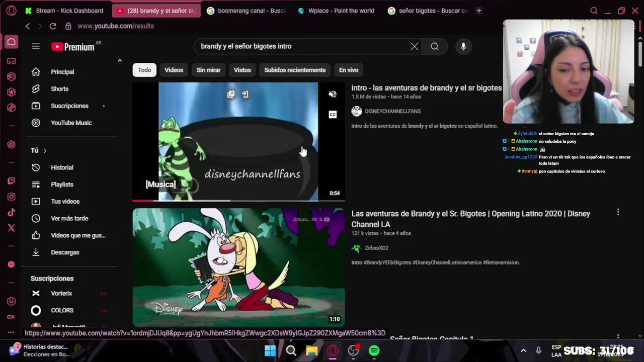This screenshot has width=644, height=362.
Task: Open DISNEYCHANNELLFANS channel link
Action: coord(392,111)
